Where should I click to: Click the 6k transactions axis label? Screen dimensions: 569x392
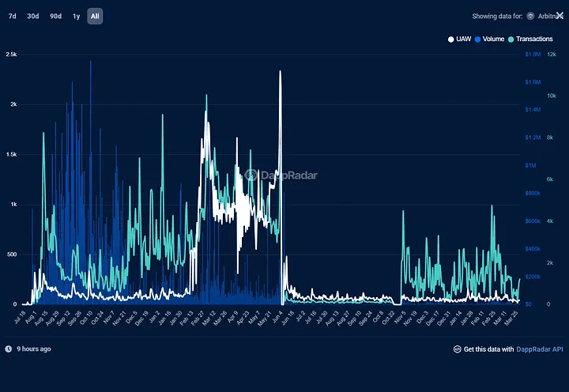point(550,179)
